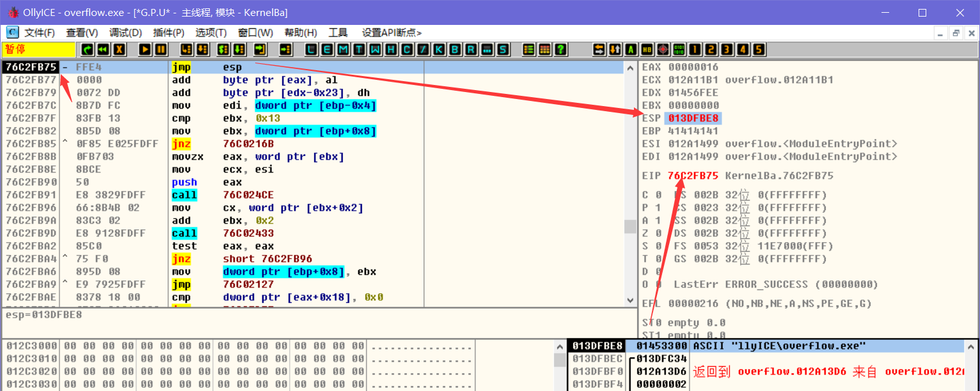Open Source window with S icon

tap(502, 49)
